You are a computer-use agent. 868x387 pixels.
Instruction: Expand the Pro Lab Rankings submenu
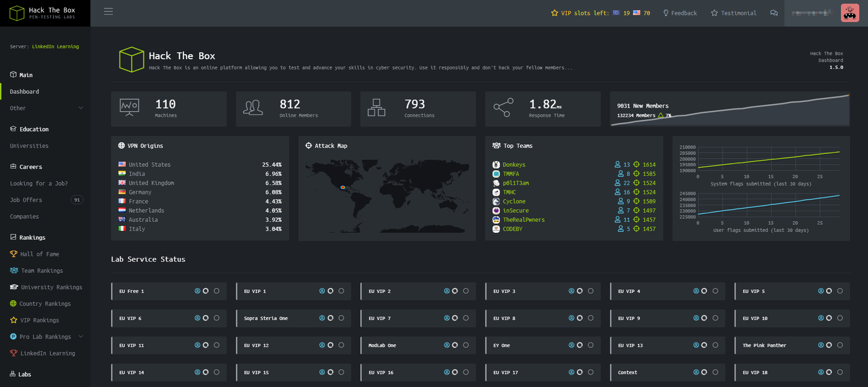[80, 337]
